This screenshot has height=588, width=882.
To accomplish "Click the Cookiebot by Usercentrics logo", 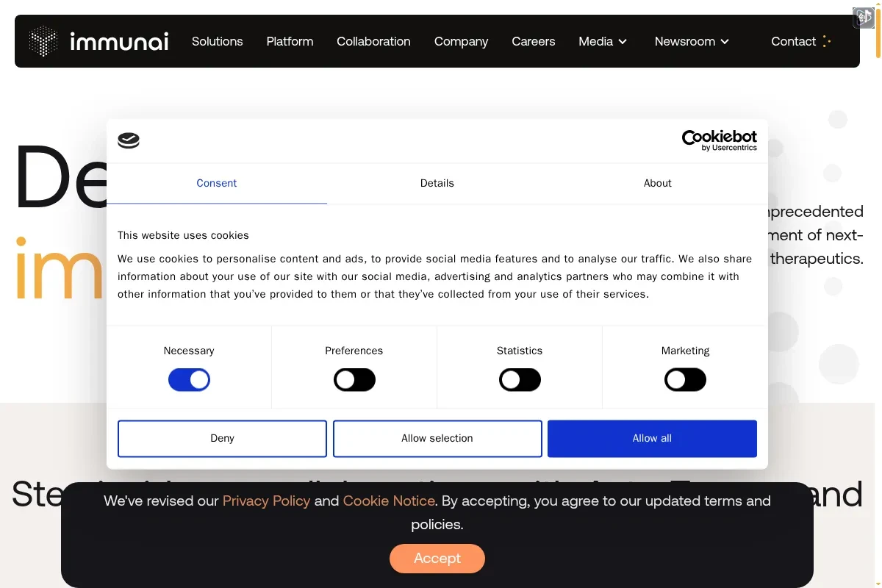I will pyautogui.click(x=719, y=140).
